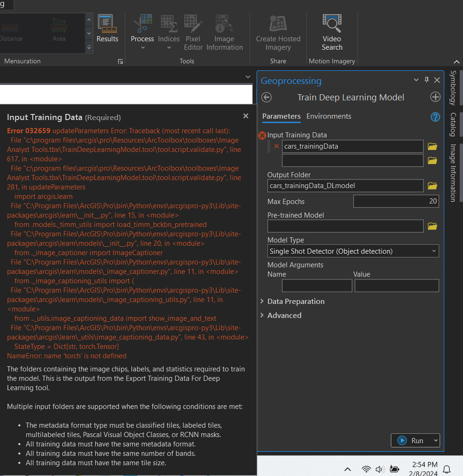The image size is (463, 476).
Task: Open the Model Type dropdown
Action: coord(353,251)
